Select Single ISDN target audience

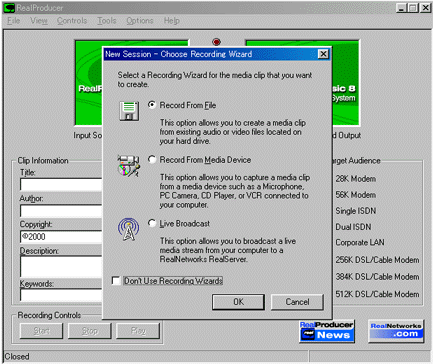pos(356,211)
